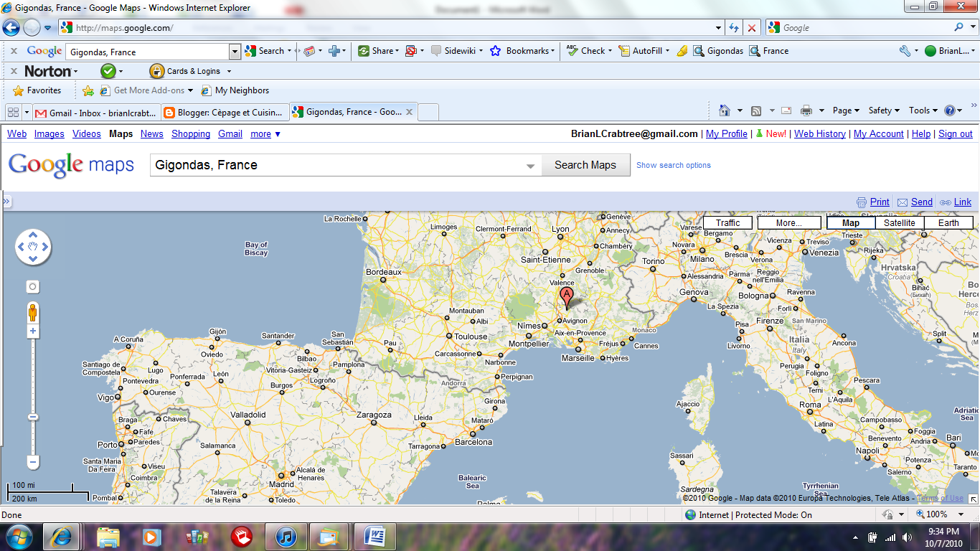Expand the Safety menu dropdown
The width and height of the screenshot is (980, 551).
click(884, 110)
